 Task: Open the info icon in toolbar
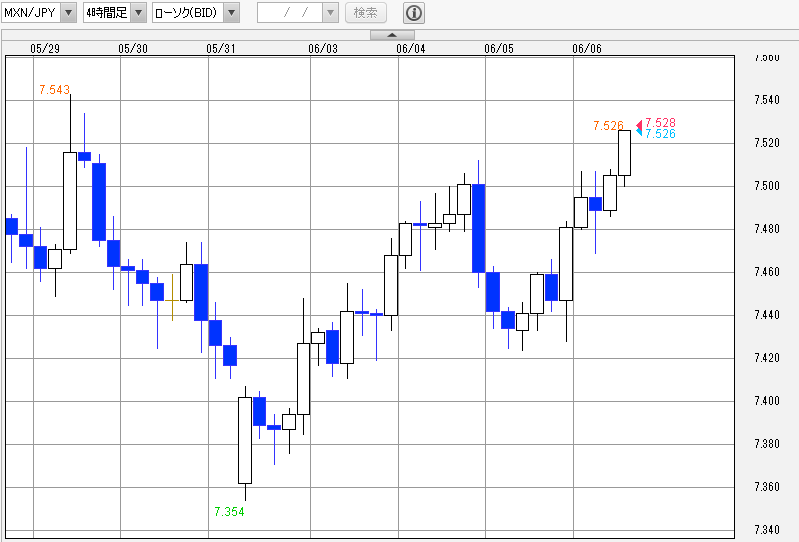click(414, 13)
